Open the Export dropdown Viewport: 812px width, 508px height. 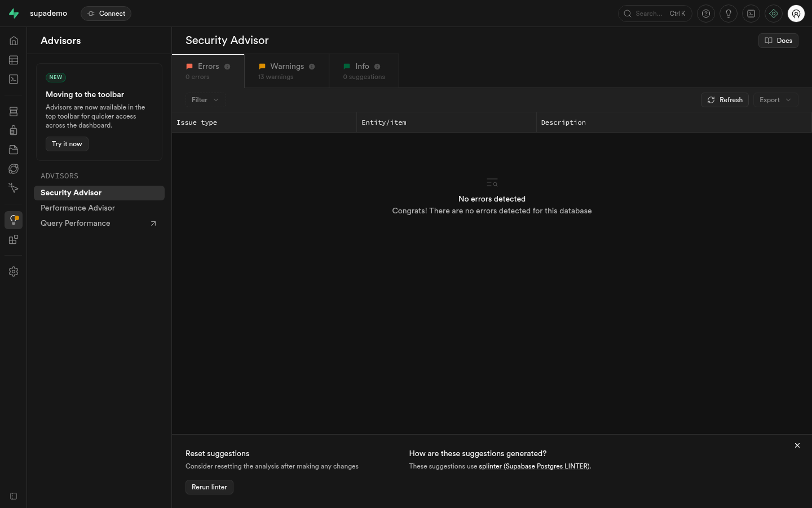(775, 100)
